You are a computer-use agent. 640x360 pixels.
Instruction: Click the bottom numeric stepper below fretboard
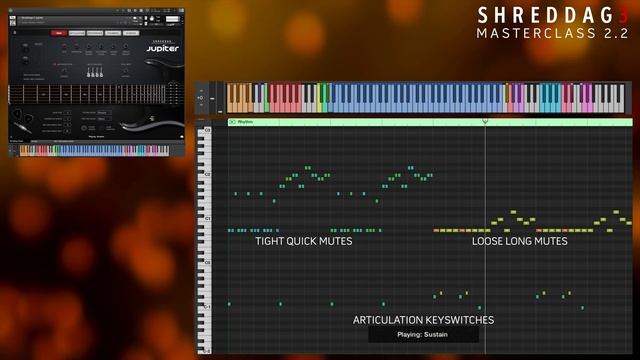67,131
